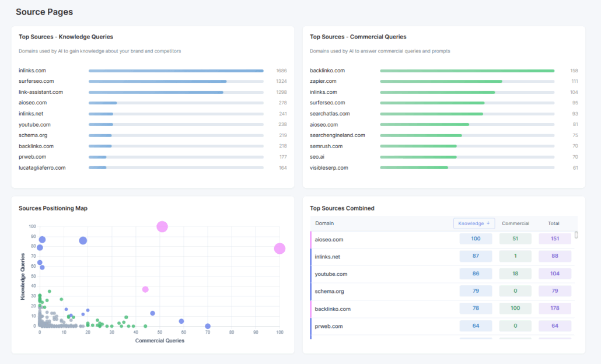Click inlinks.net knowledge value 87
This screenshot has height=364, width=601.
tap(476, 256)
